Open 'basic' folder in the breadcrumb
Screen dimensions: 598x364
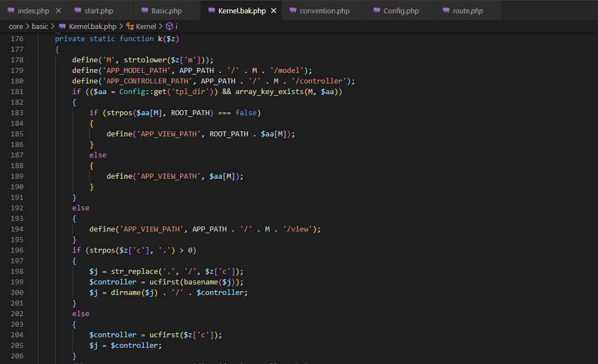[x=40, y=26]
